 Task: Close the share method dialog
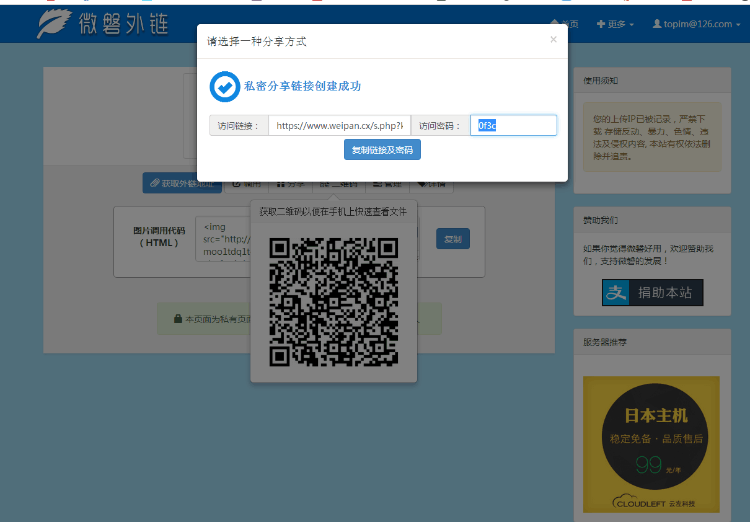pos(553,40)
